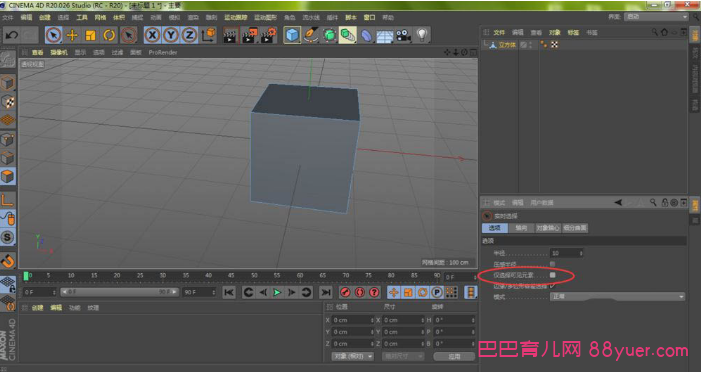Select the Scale tool
The image size is (702, 372).
[x=90, y=35]
